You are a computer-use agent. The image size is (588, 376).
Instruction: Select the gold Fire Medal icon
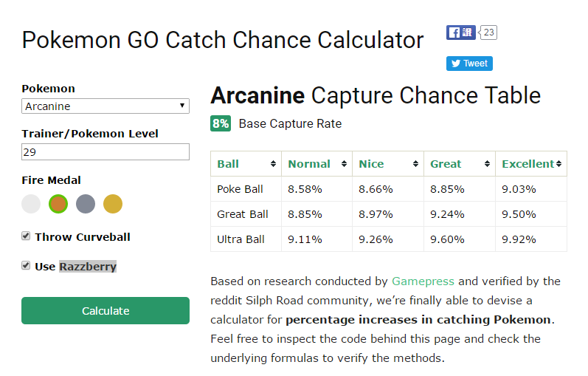[x=113, y=204]
